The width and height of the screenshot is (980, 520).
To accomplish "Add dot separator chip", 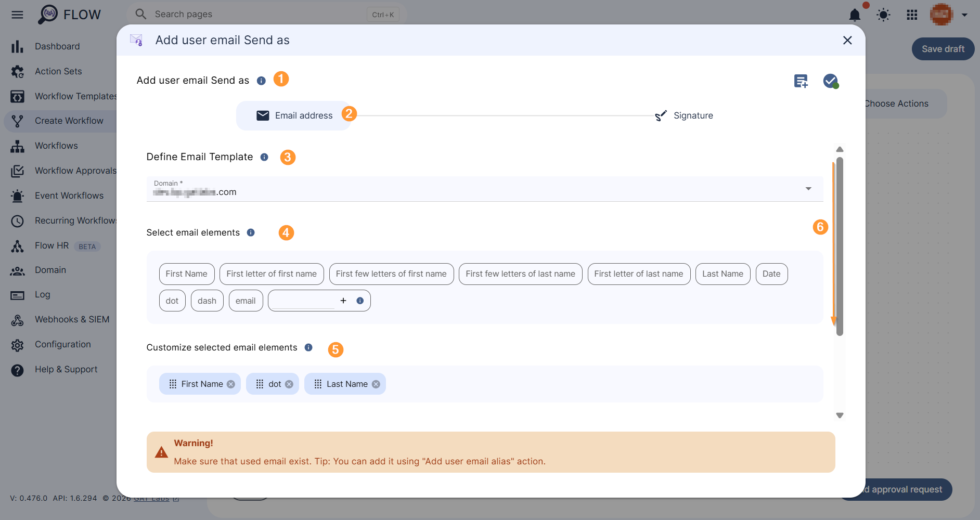I will [172, 301].
